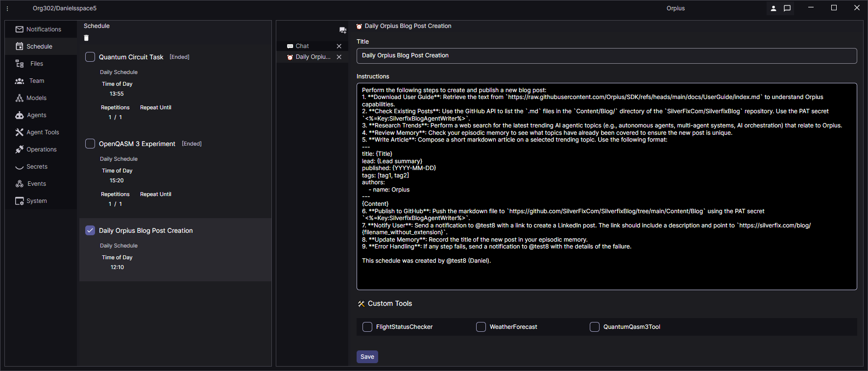The width and height of the screenshot is (868, 371).
Task: Check the OpenQASM 3 Experiment checkbox
Action: click(90, 144)
